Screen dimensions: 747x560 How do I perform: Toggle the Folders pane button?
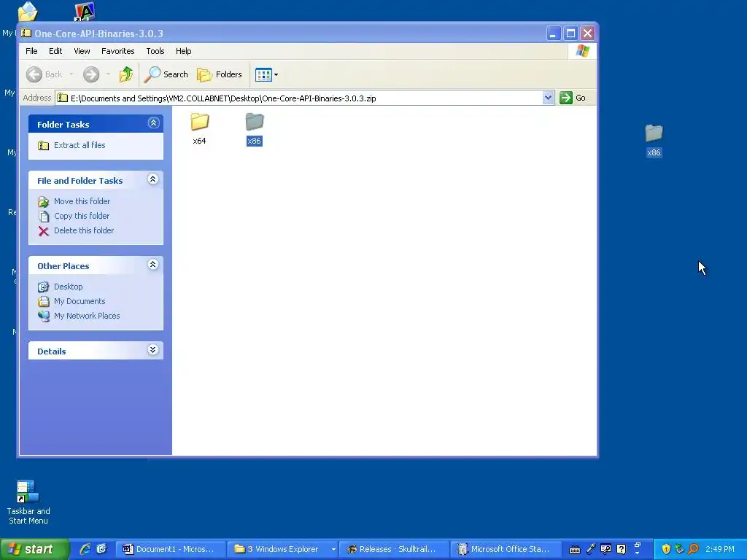pyautogui.click(x=220, y=74)
